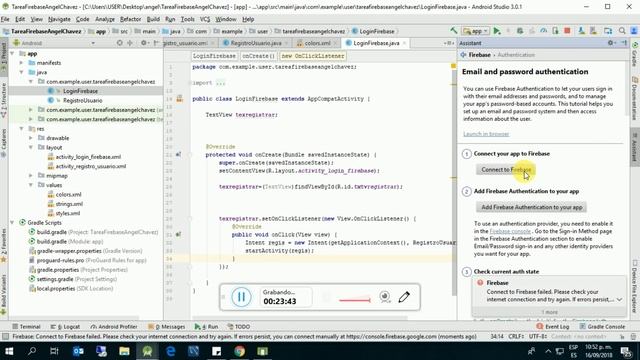Open the Refactor menu
The width and height of the screenshot is (640, 360).
pyautogui.click(x=130, y=19)
